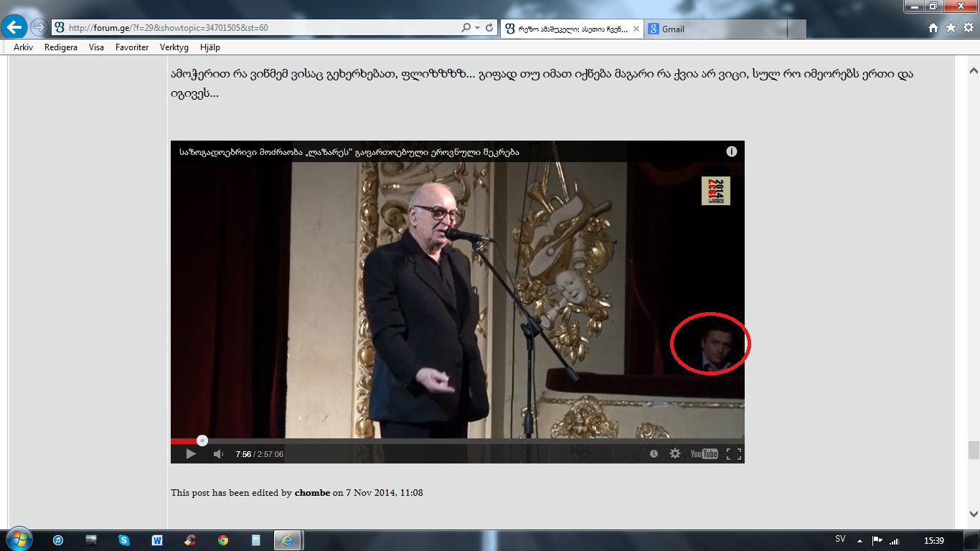Open the network signal tray icon
980x551 pixels.
[x=895, y=540]
